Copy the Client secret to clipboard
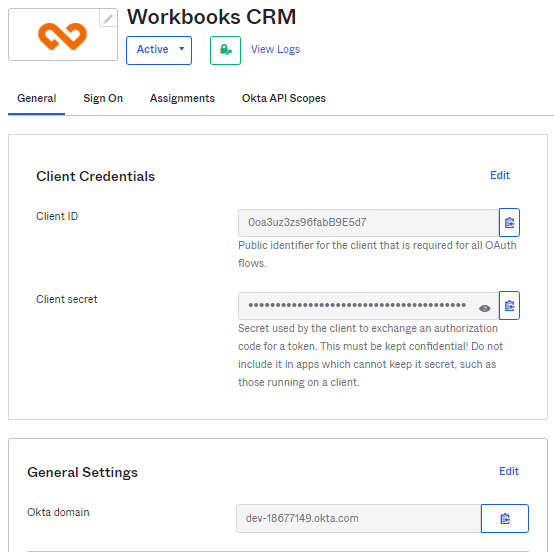The height and width of the screenshot is (552, 554). pos(509,305)
